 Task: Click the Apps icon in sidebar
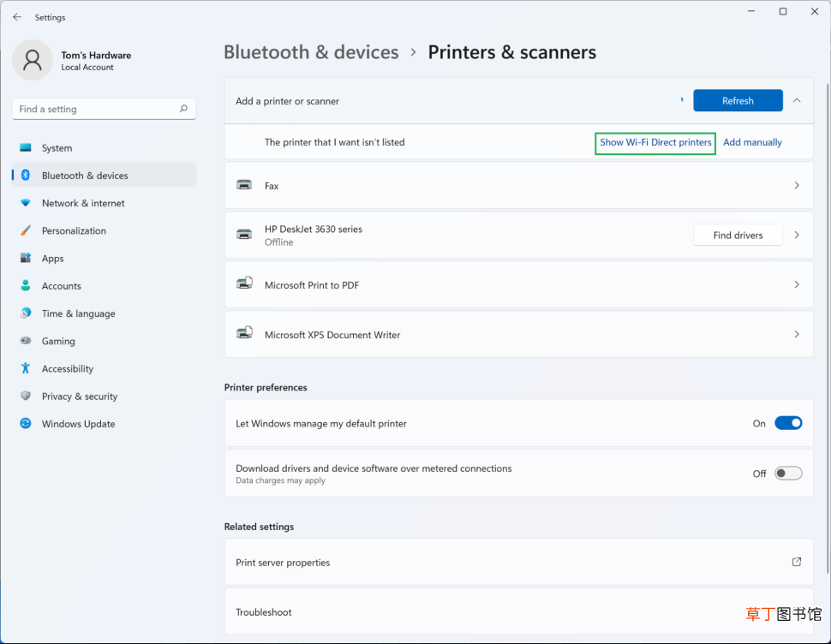(26, 258)
